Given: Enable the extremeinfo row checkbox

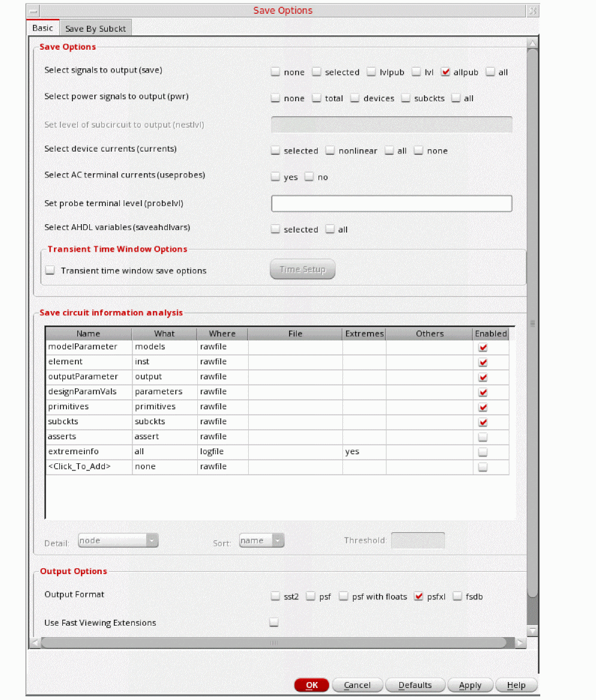Looking at the screenshot, I should 483,452.
